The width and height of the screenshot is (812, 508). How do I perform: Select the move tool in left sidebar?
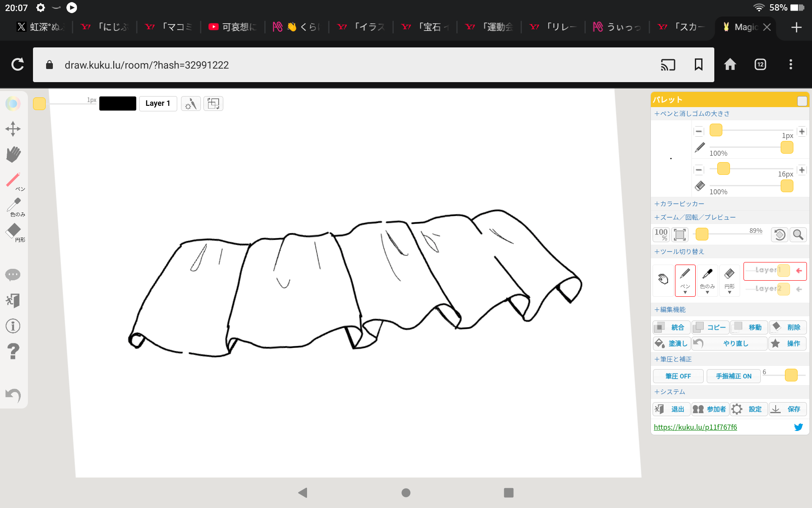point(13,129)
